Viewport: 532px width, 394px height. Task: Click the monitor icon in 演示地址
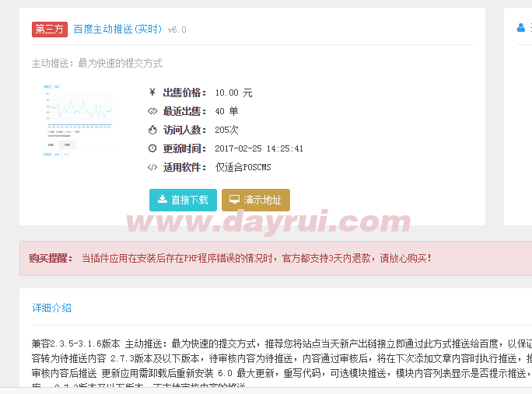[x=234, y=200]
